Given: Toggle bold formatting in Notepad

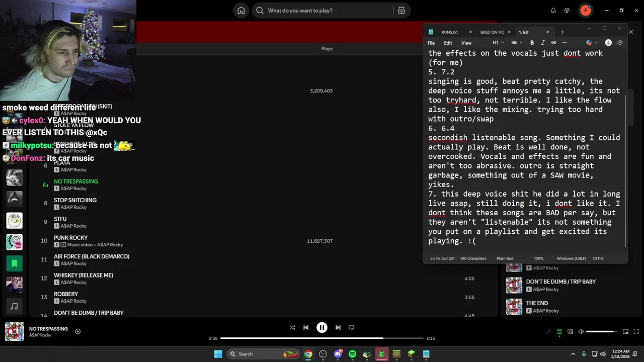Looking at the screenshot, I should point(532,43).
